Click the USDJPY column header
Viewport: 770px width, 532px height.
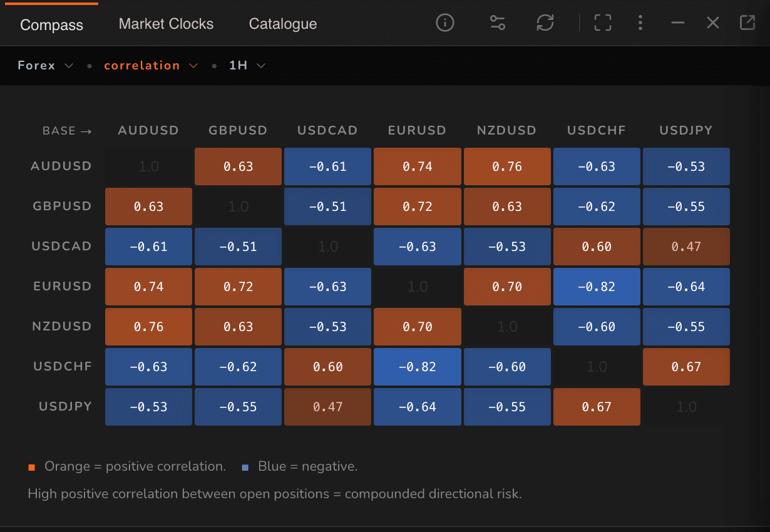click(x=685, y=130)
